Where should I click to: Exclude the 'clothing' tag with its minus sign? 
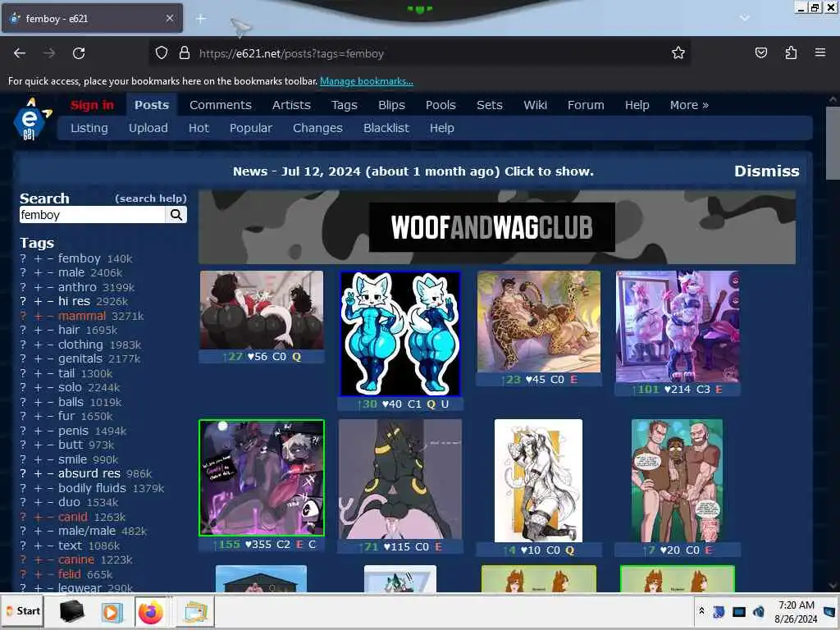pos(50,345)
